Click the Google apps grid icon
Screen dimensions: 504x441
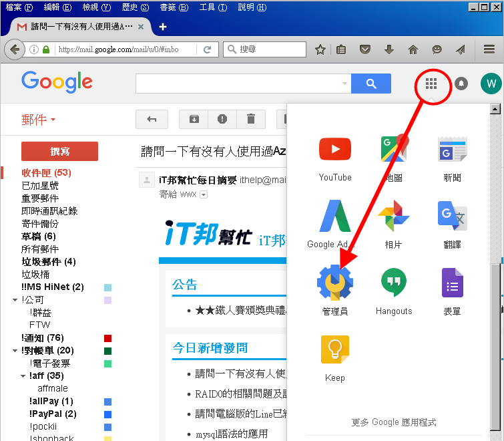431,84
